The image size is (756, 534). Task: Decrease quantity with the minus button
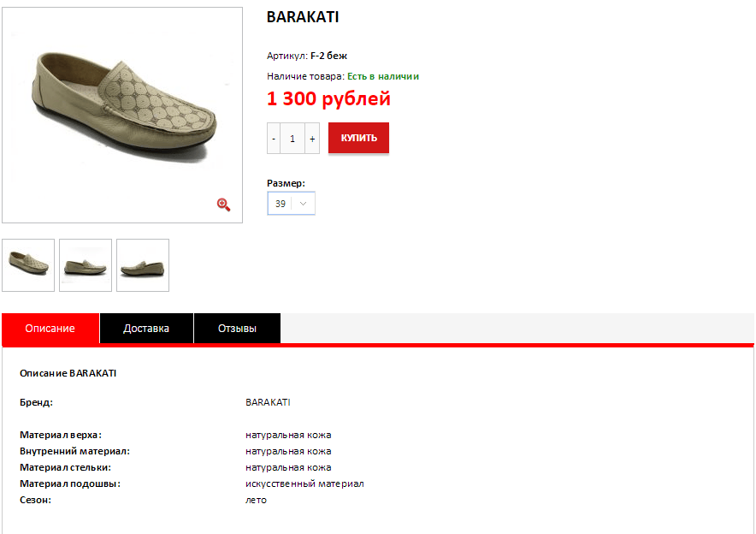click(x=274, y=139)
